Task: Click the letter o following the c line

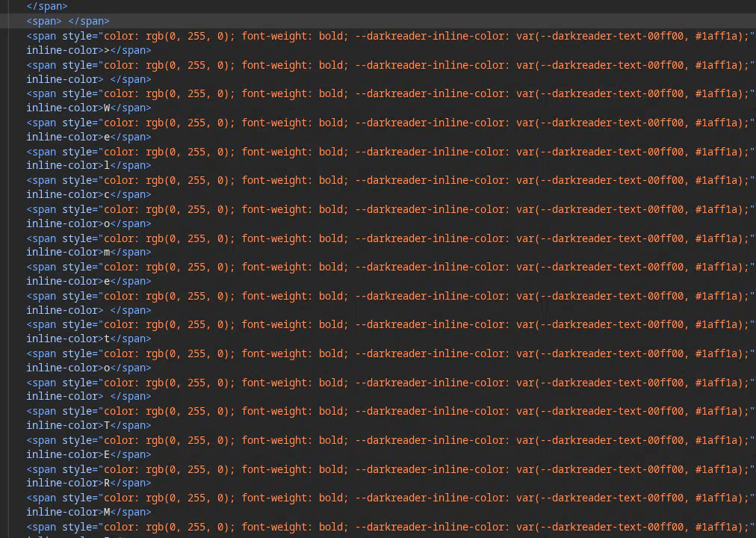Action: pyautogui.click(x=107, y=223)
